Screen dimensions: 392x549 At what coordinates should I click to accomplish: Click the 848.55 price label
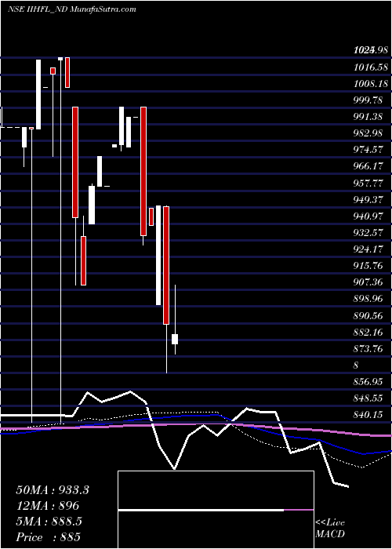[x=368, y=398]
